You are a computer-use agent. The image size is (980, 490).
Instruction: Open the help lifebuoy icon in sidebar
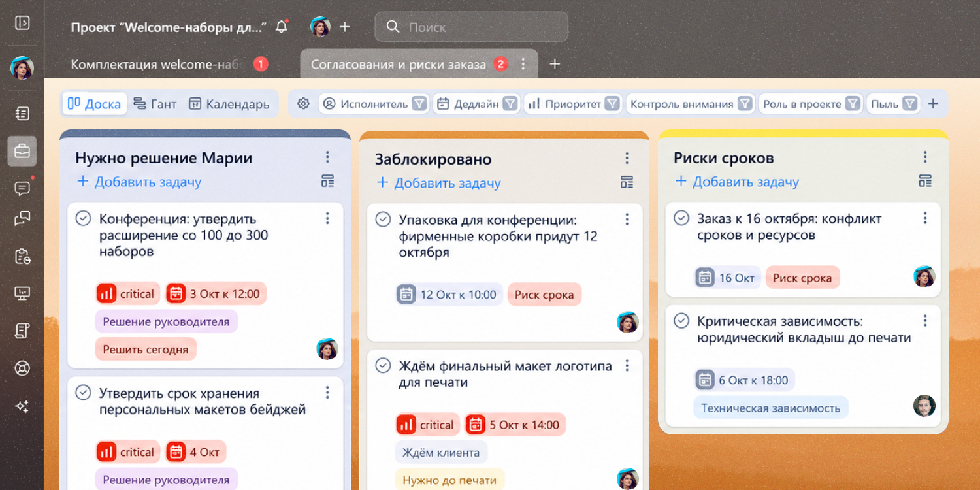[22, 368]
